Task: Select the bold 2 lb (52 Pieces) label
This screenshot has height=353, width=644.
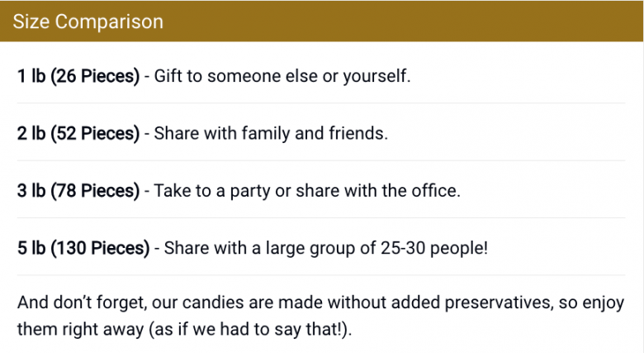Action: coord(78,133)
